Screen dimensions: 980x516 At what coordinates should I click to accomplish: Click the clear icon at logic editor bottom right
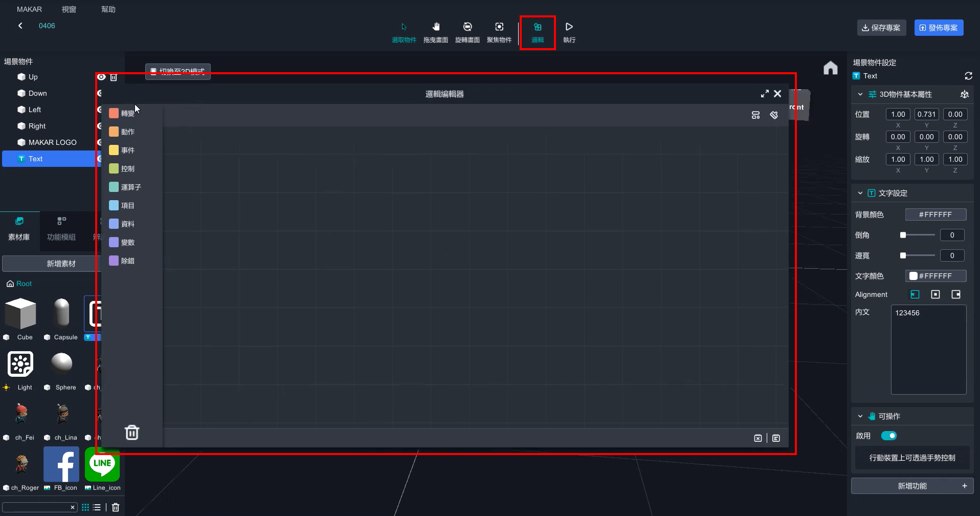[x=758, y=438]
